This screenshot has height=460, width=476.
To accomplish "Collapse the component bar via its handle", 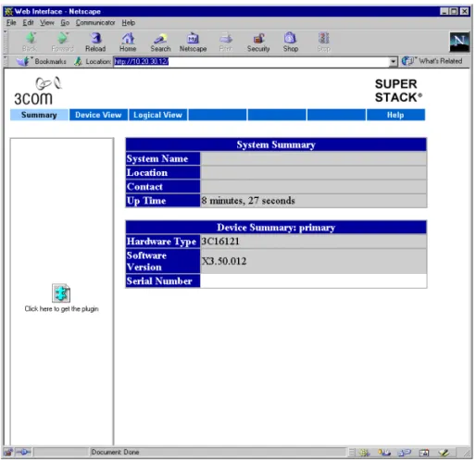I will click(x=352, y=453).
